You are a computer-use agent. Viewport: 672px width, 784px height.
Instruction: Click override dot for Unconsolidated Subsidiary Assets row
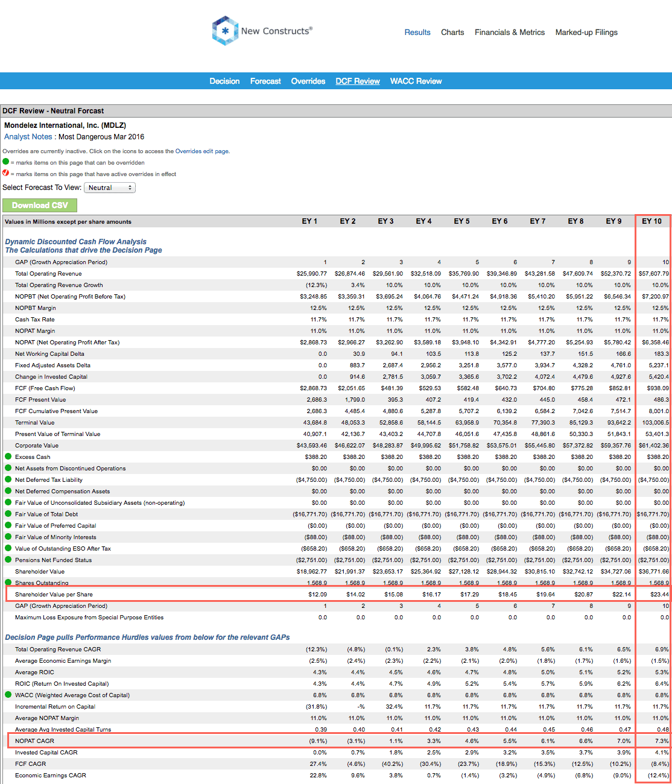pos(8,502)
